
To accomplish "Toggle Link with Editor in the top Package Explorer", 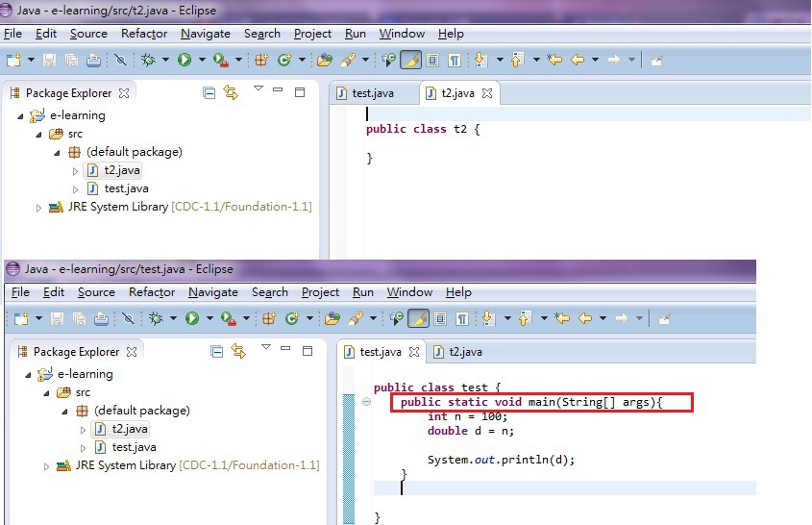I will pyautogui.click(x=231, y=92).
